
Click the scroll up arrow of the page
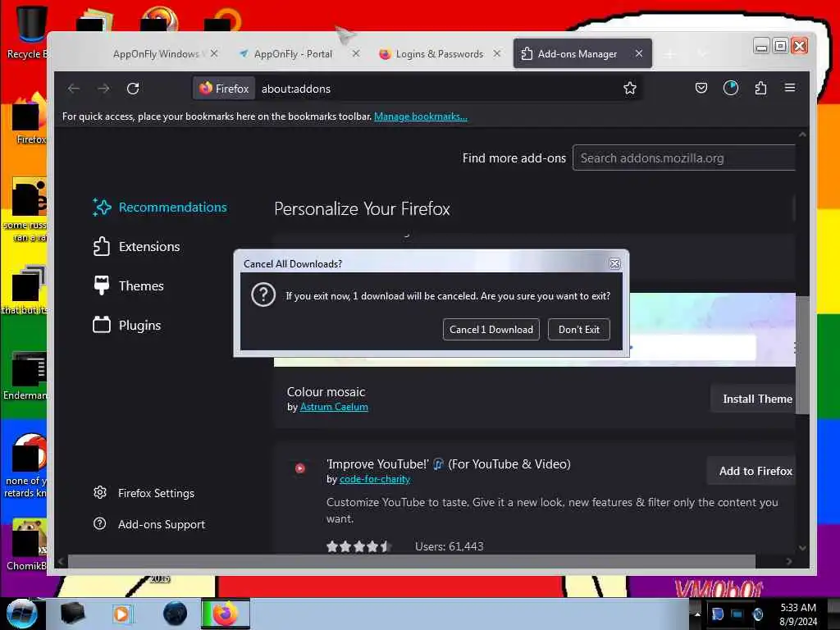click(802, 135)
